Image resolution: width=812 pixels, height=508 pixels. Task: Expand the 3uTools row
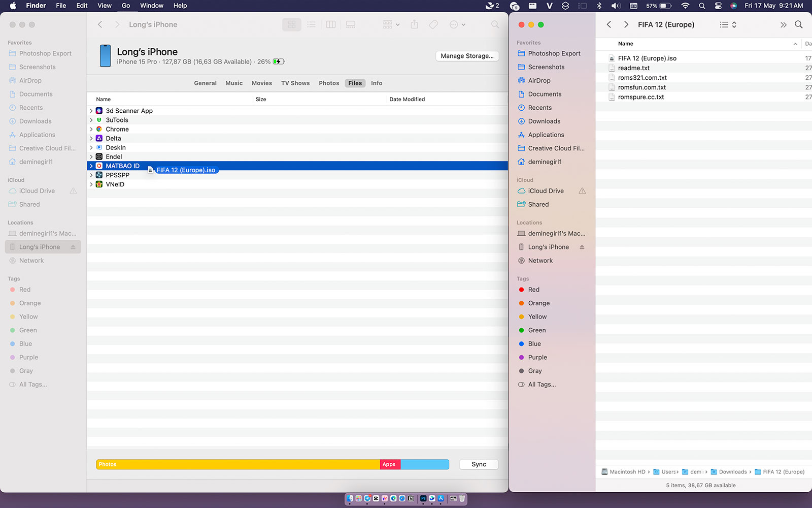click(x=91, y=120)
